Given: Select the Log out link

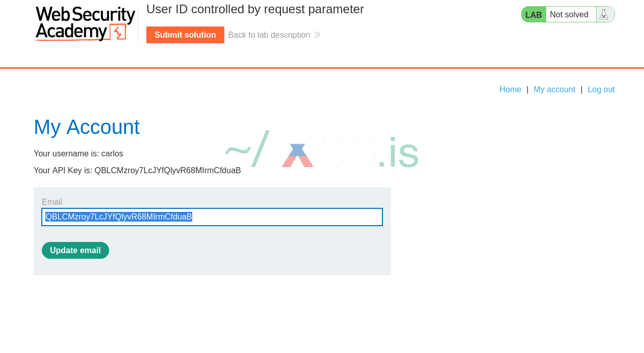Looking at the screenshot, I should 601,89.
